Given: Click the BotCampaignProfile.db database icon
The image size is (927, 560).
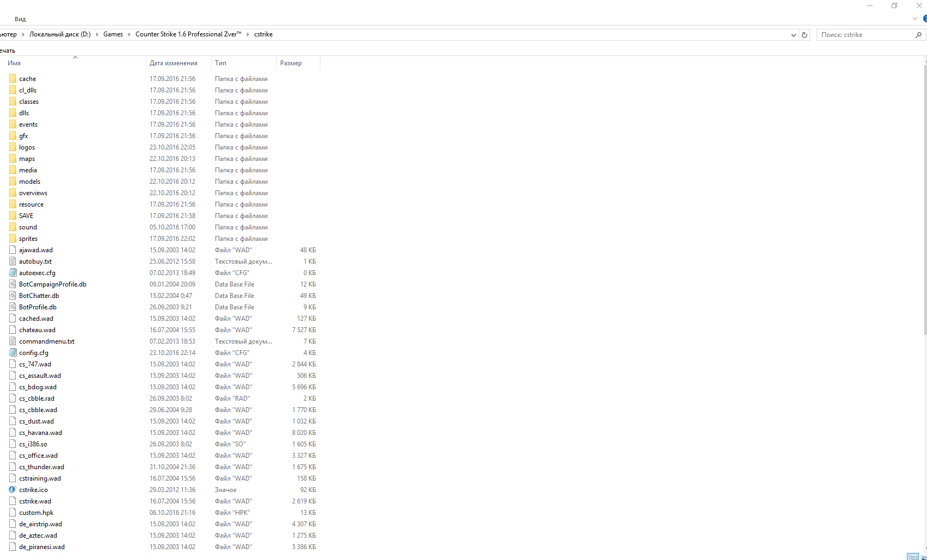Looking at the screenshot, I should pos(13,284).
